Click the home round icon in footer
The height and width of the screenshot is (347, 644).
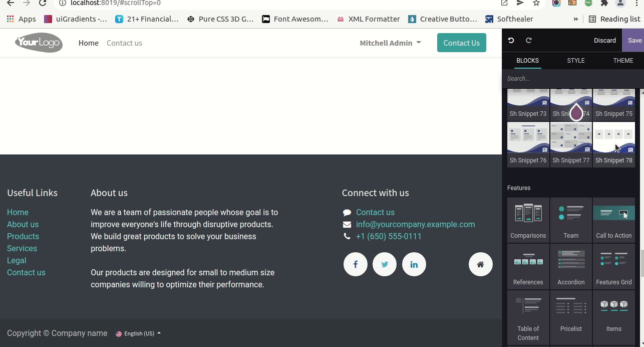click(481, 264)
